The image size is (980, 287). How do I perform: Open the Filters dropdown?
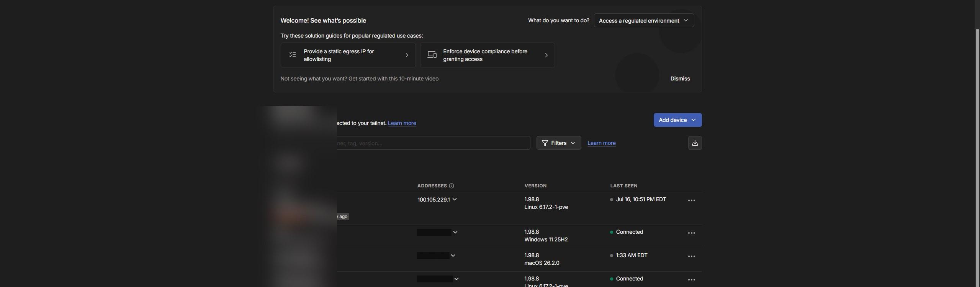click(x=558, y=143)
